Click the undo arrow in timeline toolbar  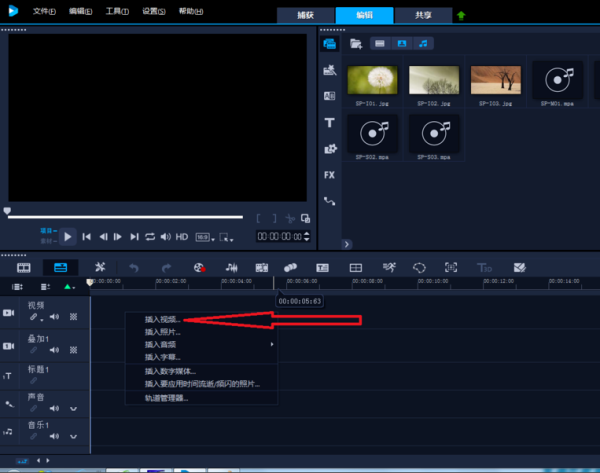click(x=134, y=267)
